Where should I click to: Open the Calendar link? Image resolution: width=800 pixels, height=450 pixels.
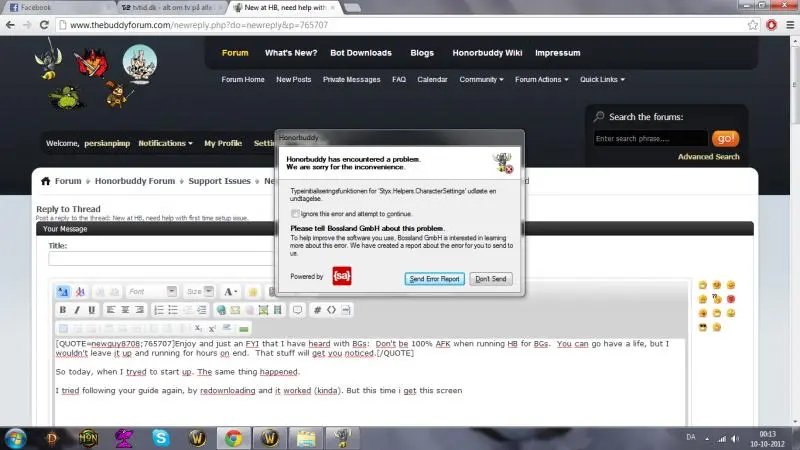[432, 80]
